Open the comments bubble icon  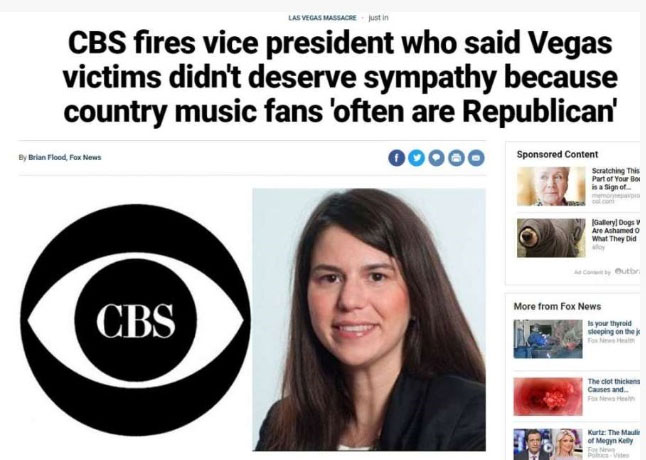[436, 158]
